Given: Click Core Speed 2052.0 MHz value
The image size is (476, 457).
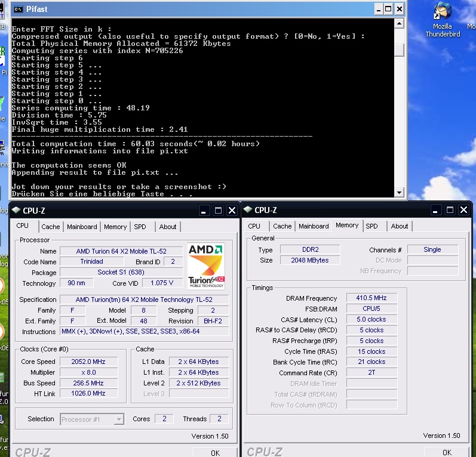Looking at the screenshot, I should [88, 362].
